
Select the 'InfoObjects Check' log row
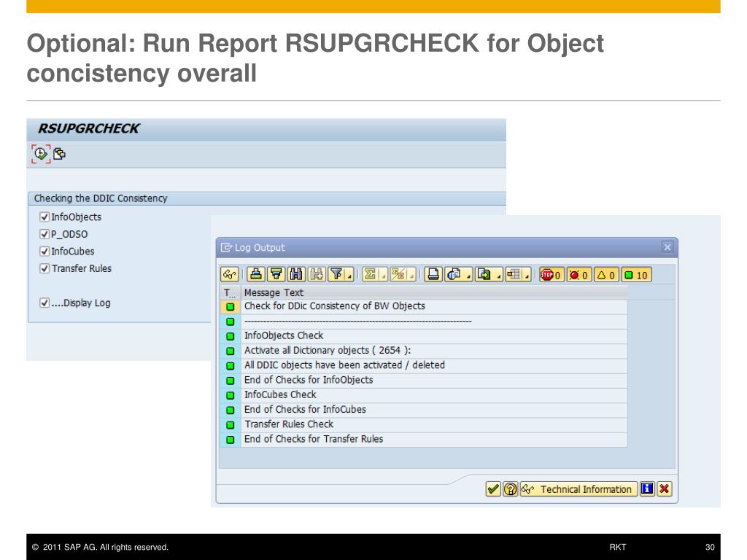tap(424, 335)
